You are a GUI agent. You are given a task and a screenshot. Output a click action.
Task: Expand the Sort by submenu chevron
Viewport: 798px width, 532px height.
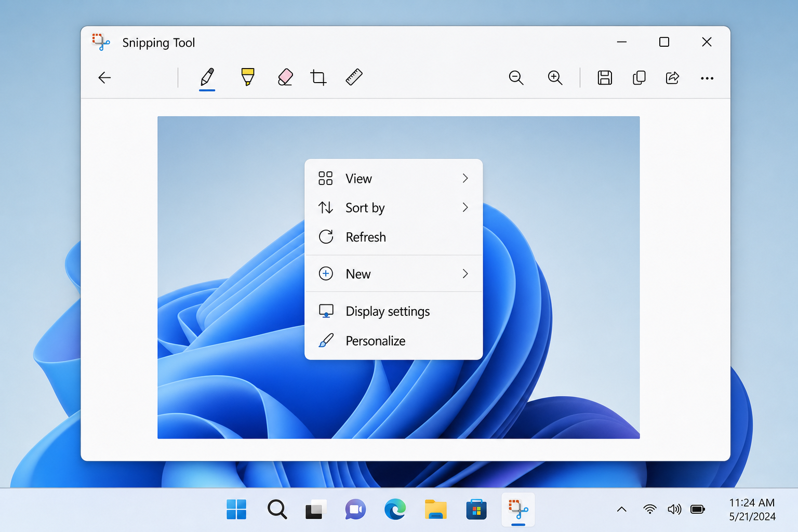(x=465, y=207)
